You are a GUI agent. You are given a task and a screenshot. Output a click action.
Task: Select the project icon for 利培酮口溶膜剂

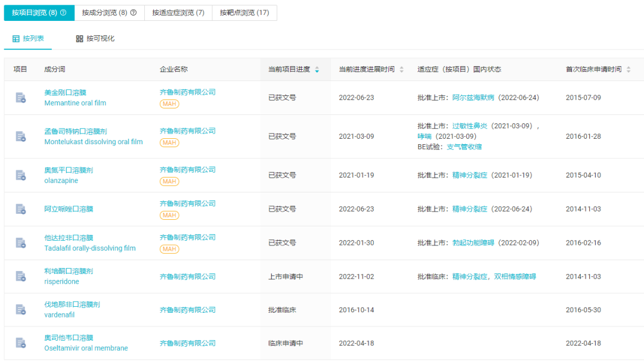[20, 276]
